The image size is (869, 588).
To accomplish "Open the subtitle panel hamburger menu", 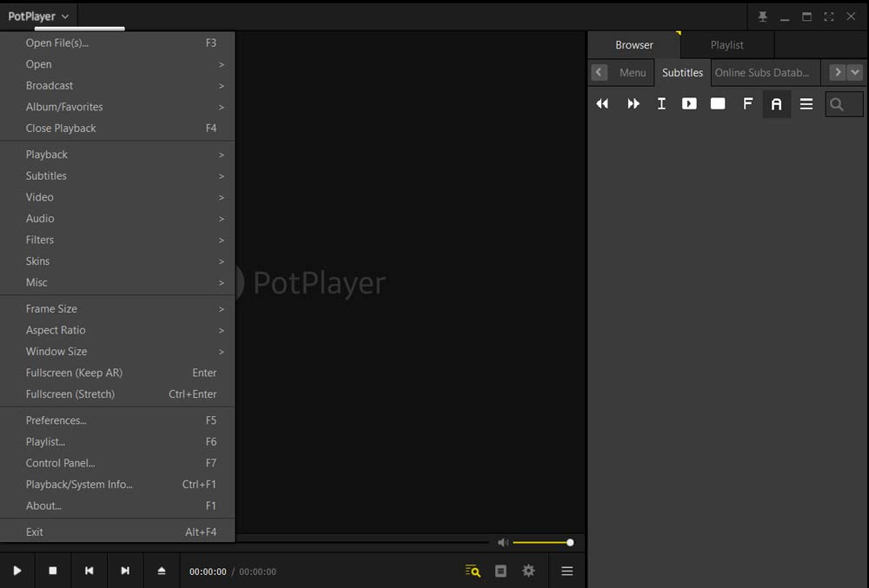I will tap(806, 103).
